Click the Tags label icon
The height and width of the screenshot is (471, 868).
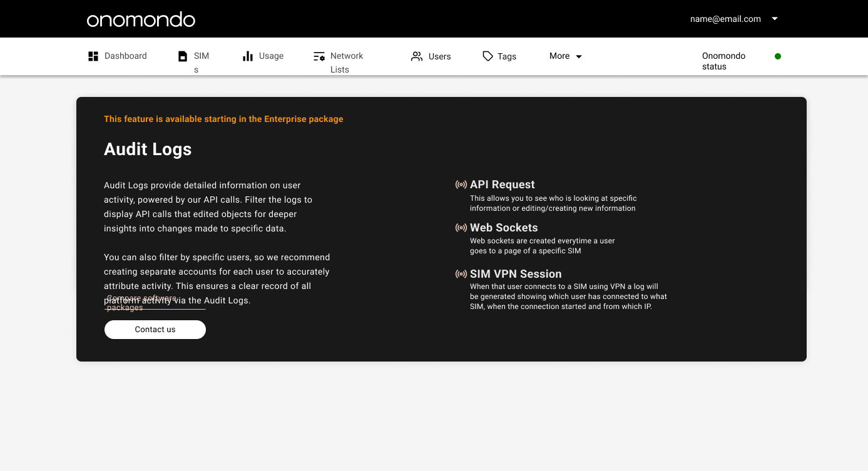pos(488,56)
